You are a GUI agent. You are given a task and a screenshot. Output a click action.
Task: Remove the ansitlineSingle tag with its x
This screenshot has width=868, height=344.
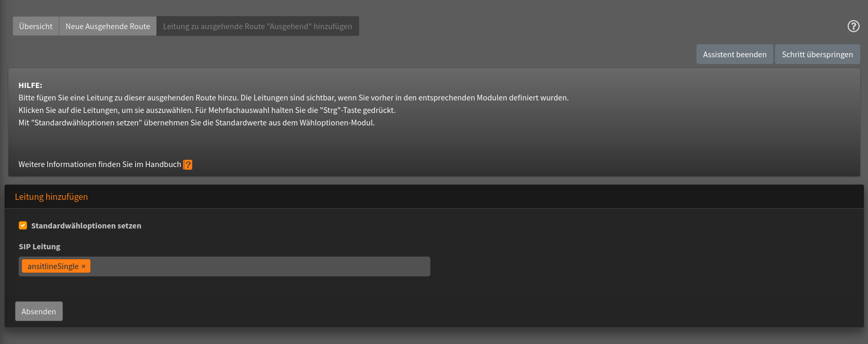(x=84, y=266)
